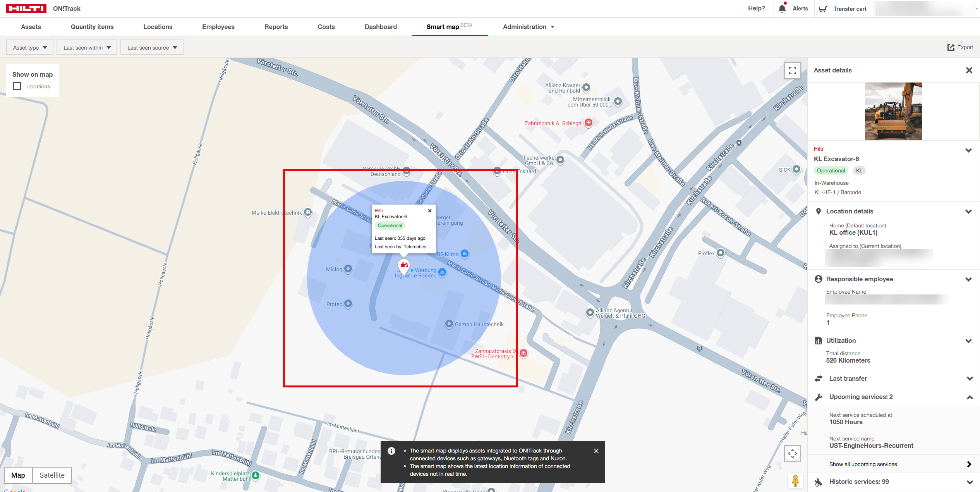Dismiss the smart map info banner
This screenshot has width=980, height=492.
[x=596, y=451]
